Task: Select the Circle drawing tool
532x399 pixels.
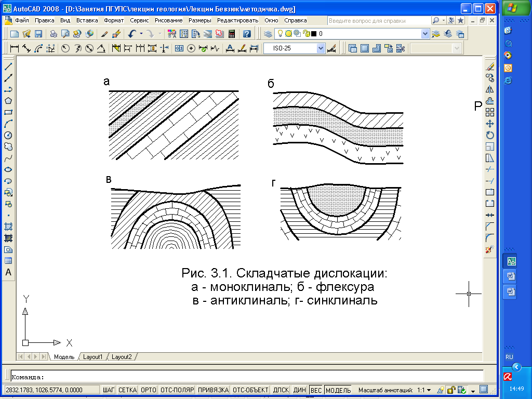Action: coord(8,136)
